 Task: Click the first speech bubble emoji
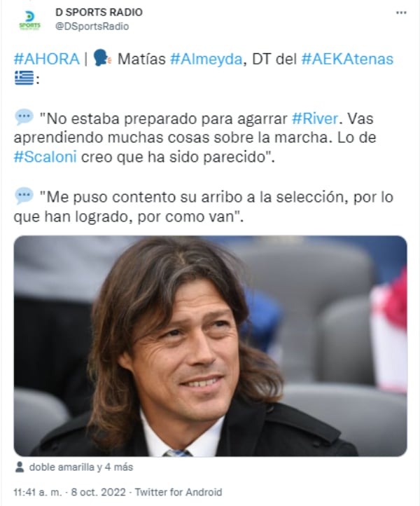pyautogui.click(x=24, y=117)
